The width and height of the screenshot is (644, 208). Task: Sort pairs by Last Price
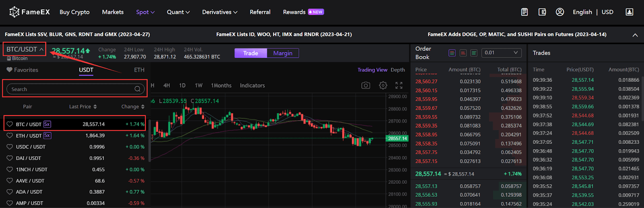tap(83, 106)
